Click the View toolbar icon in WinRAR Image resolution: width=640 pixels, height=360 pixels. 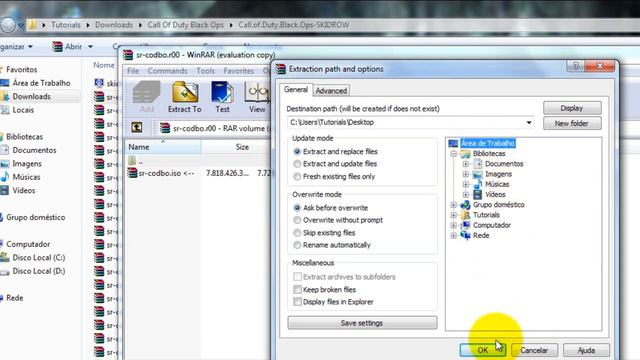[257, 92]
